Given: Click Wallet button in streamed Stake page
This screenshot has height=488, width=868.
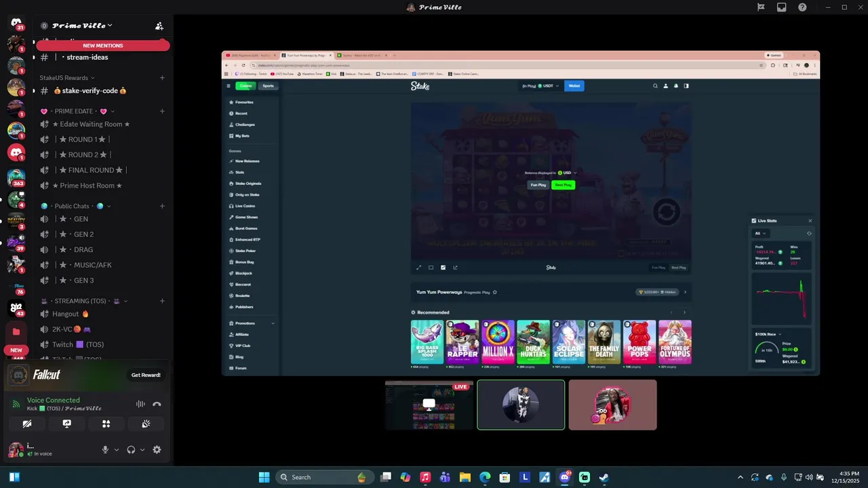Looking at the screenshot, I should [574, 86].
